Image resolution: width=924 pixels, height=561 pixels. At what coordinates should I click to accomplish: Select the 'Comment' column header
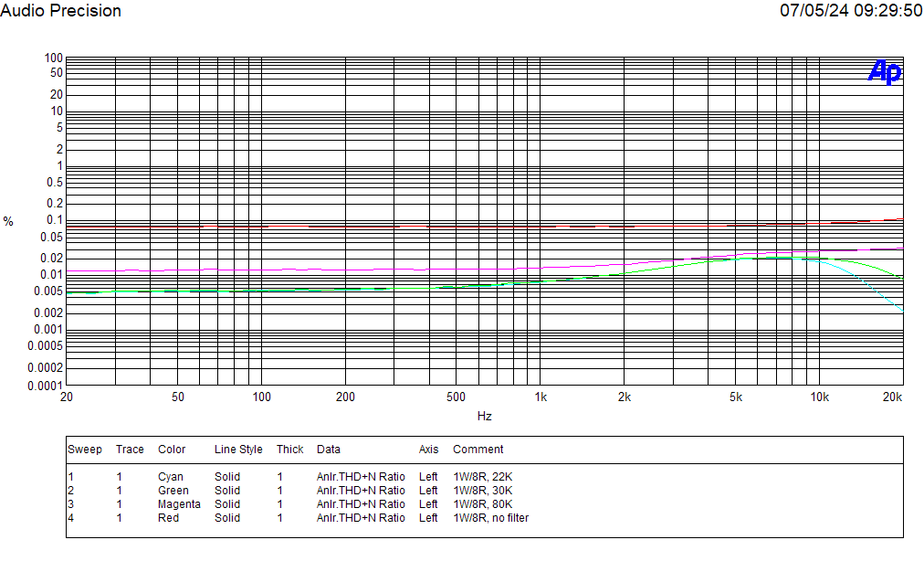click(x=478, y=450)
